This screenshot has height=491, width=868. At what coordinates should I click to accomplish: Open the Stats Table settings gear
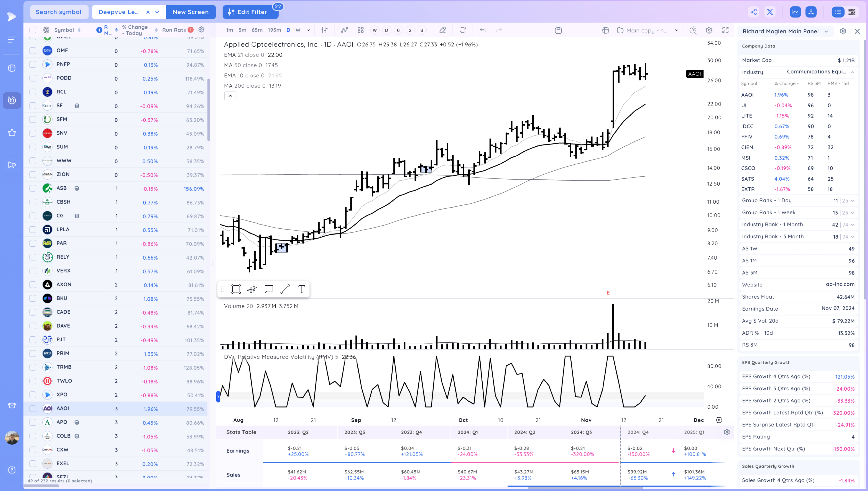(727, 432)
